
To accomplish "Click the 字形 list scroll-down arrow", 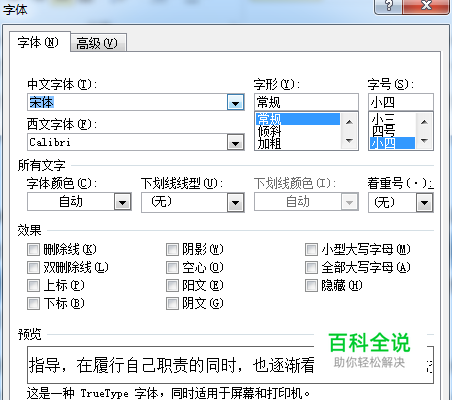I will pos(349,140).
